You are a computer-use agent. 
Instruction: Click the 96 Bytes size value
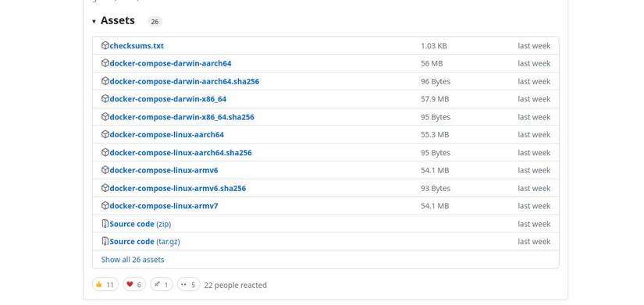point(436,81)
